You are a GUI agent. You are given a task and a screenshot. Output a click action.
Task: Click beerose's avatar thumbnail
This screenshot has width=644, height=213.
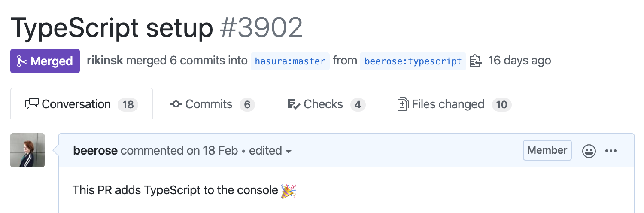[x=27, y=150]
